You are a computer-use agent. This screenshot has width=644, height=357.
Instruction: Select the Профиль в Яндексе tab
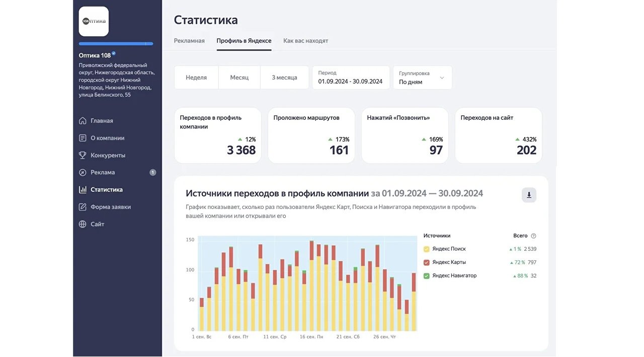click(244, 41)
